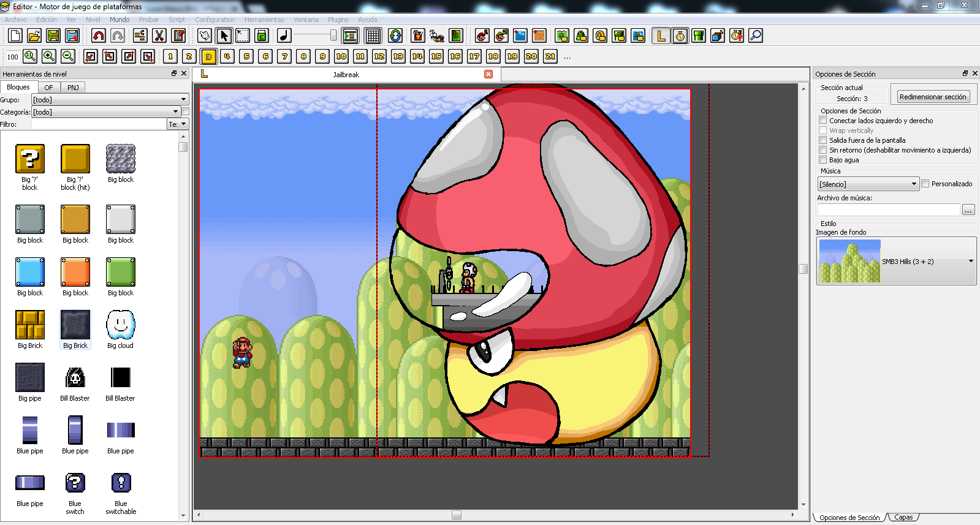Enable Salida fuera de la pantalla
980x525 pixels.
tap(823, 140)
